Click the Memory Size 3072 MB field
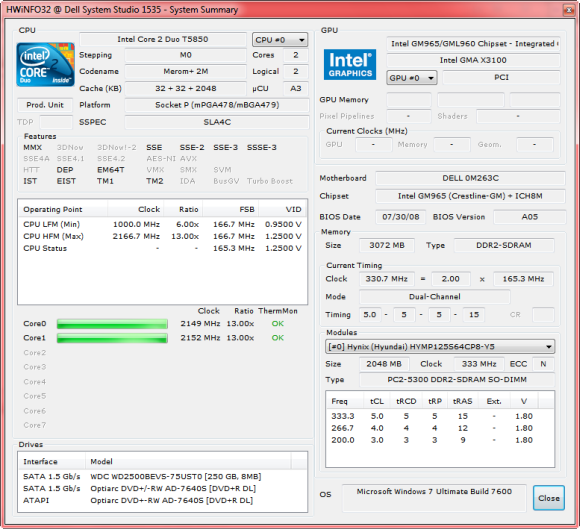580x529 pixels. tap(387, 245)
